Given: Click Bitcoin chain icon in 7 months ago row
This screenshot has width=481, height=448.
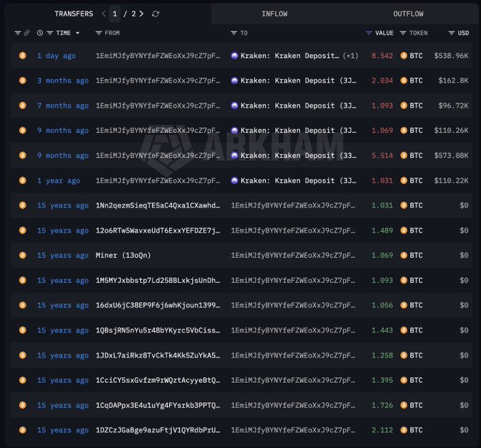Looking at the screenshot, I should [x=23, y=105].
